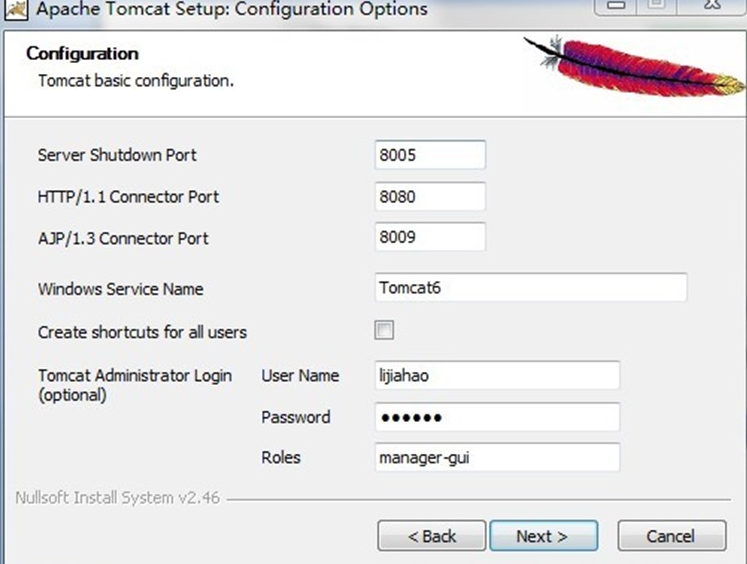Focus the Password input field
The image size is (747, 564).
(x=497, y=417)
